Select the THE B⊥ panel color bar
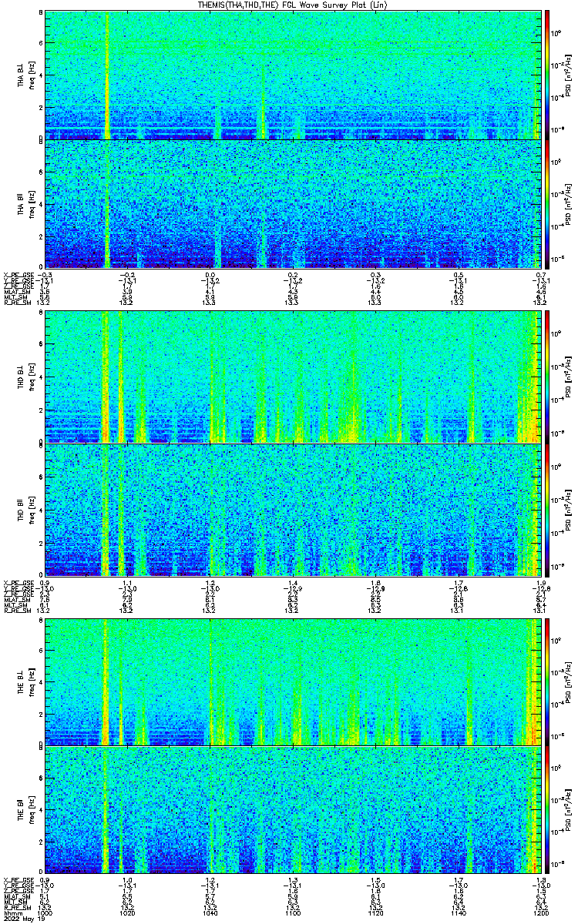The width and height of the screenshot is (578, 924). click(x=547, y=681)
